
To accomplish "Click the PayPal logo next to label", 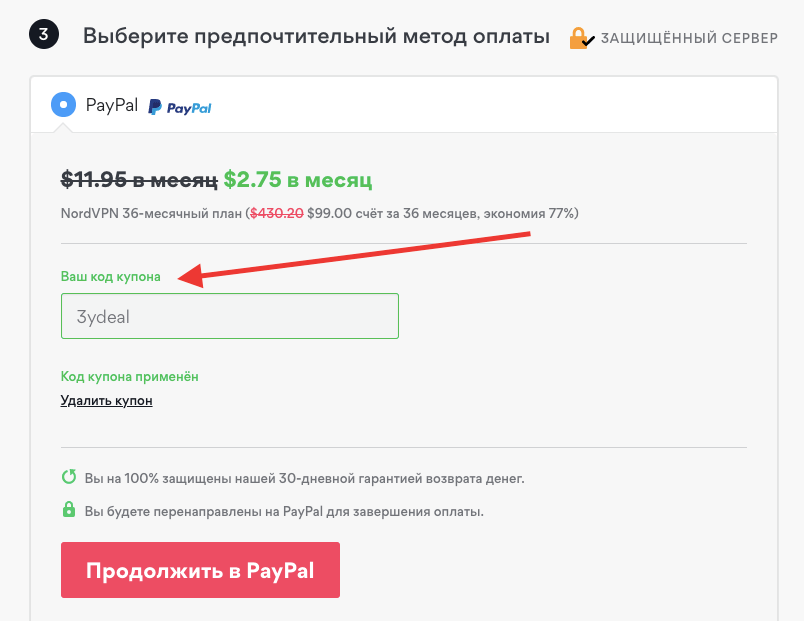I will coord(180,104).
